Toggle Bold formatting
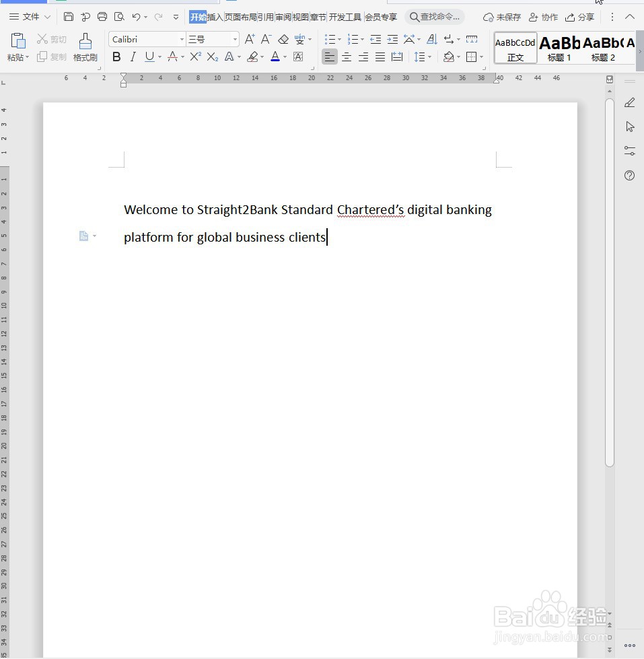The height and width of the screenshot is (659, 644). pyautogui.click(x=117, y=57)
